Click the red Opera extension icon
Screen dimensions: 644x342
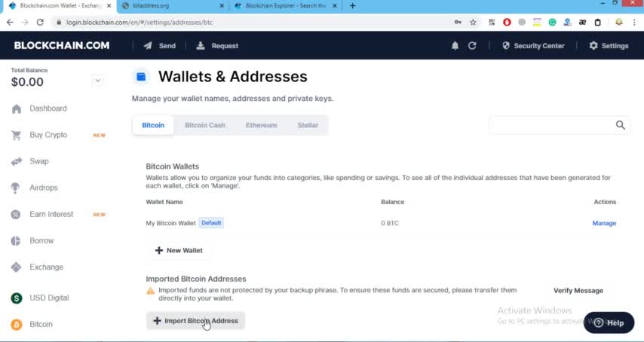pos(507,22)
